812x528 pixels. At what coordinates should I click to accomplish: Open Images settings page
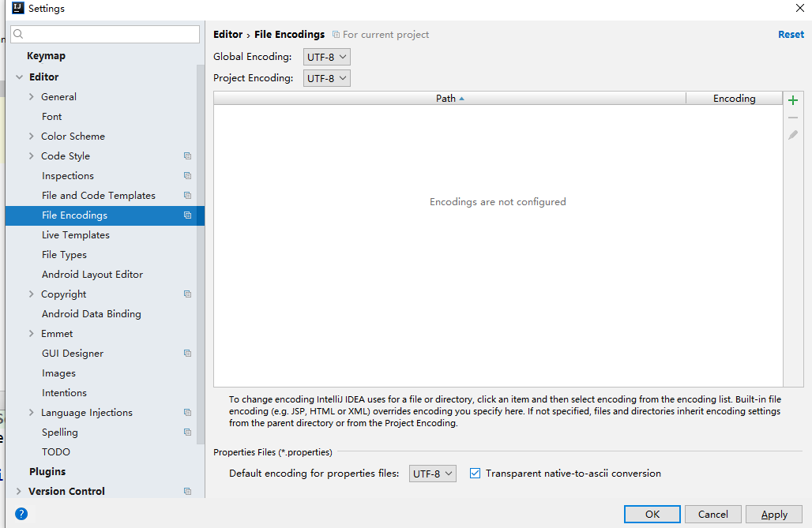(58, 373)
